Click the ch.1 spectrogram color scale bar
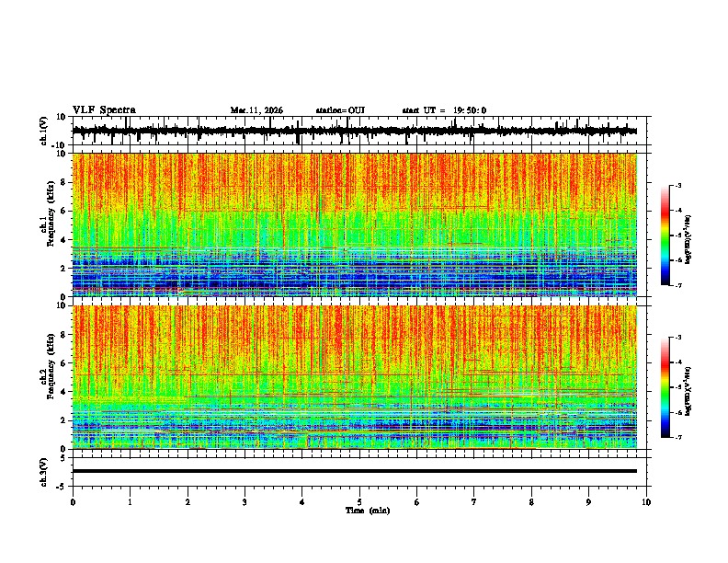728x563 pixels. [x=665, y=236]
